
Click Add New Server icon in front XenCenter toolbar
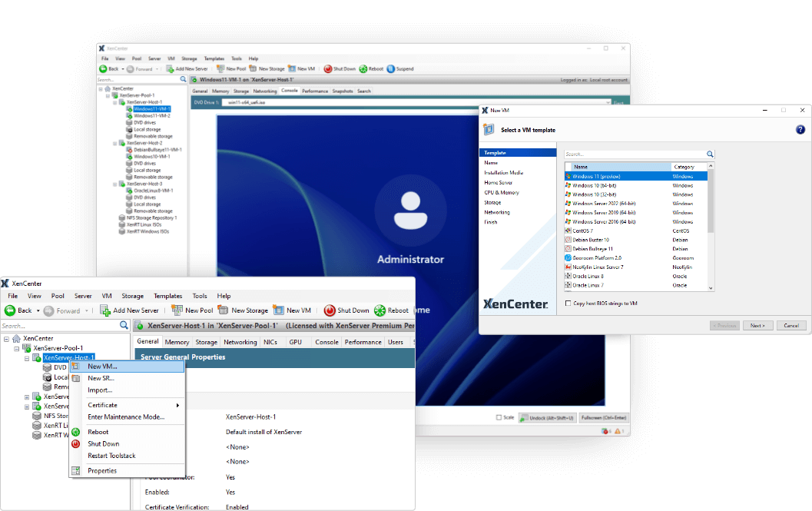point(105,310)
